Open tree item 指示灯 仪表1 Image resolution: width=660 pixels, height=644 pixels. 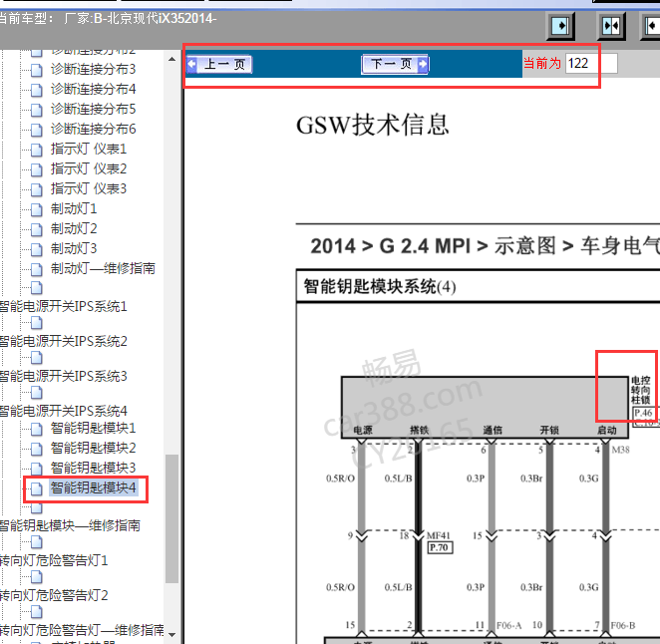pos(89,149)
